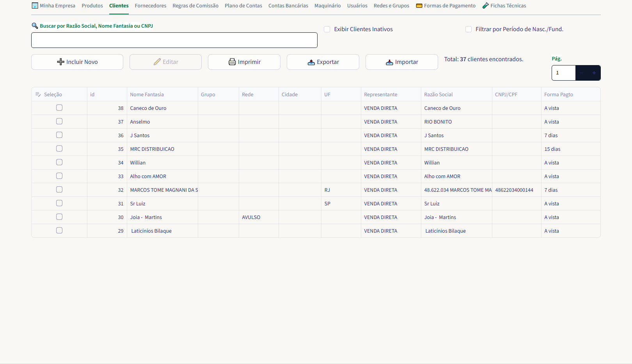Click the download icon on Importar

tap(389, 62)
